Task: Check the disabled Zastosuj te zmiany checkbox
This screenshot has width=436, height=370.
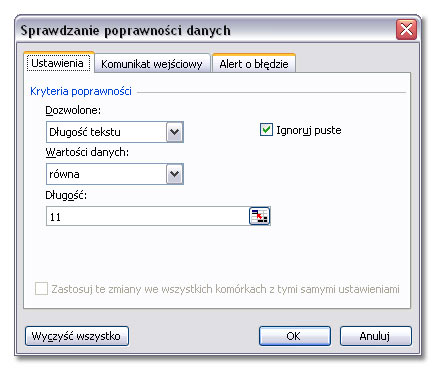Action: 41,288
